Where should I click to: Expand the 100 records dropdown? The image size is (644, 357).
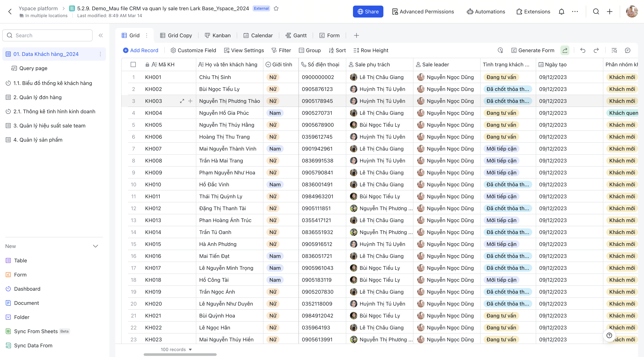point(176,350)
